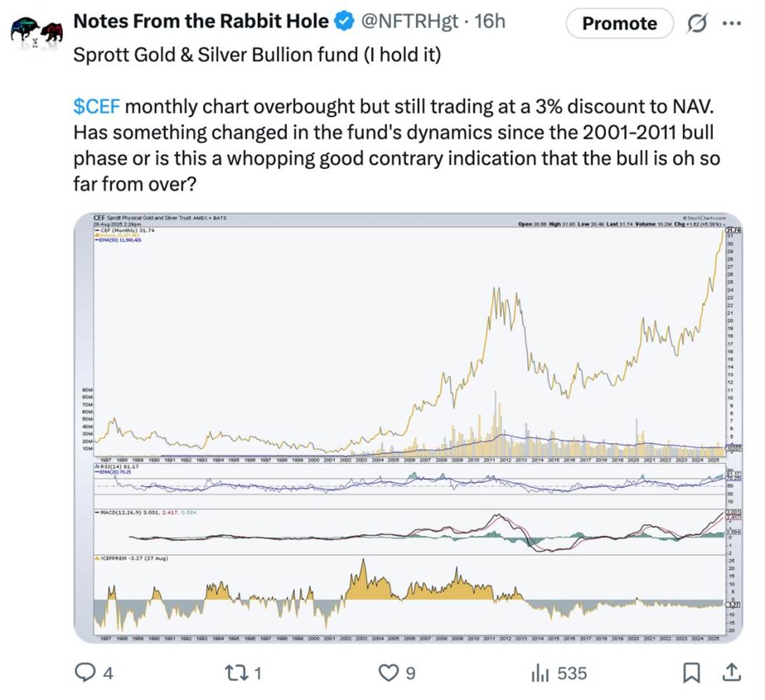Click the 31.74 last-price label on the chart
Viewport: 765px width, 700px height.
pos(733,231)
